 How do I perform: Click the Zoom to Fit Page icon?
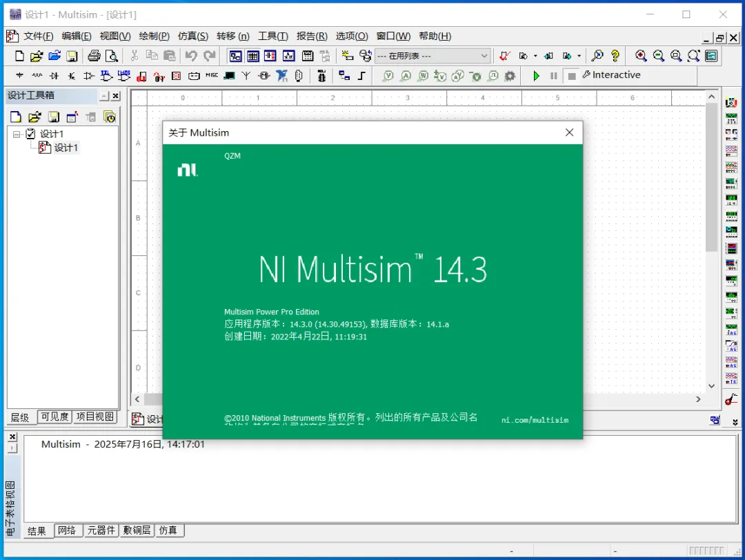694,56
